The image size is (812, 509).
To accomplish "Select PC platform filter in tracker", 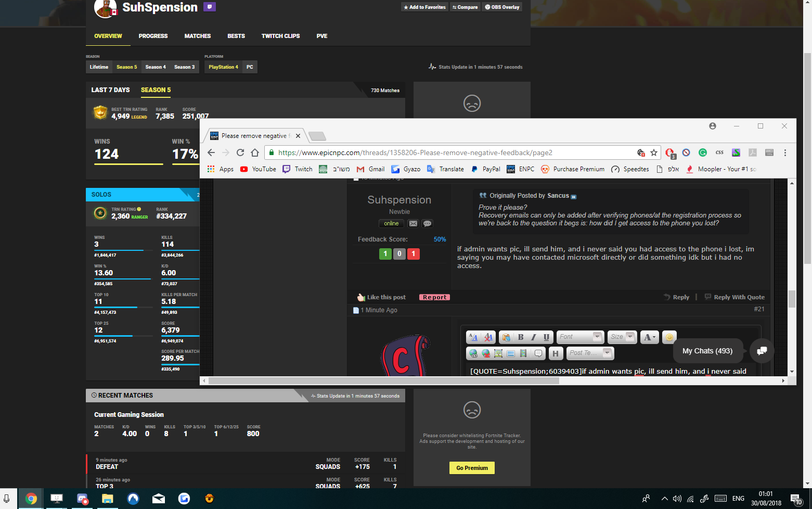I will point(250,67).
